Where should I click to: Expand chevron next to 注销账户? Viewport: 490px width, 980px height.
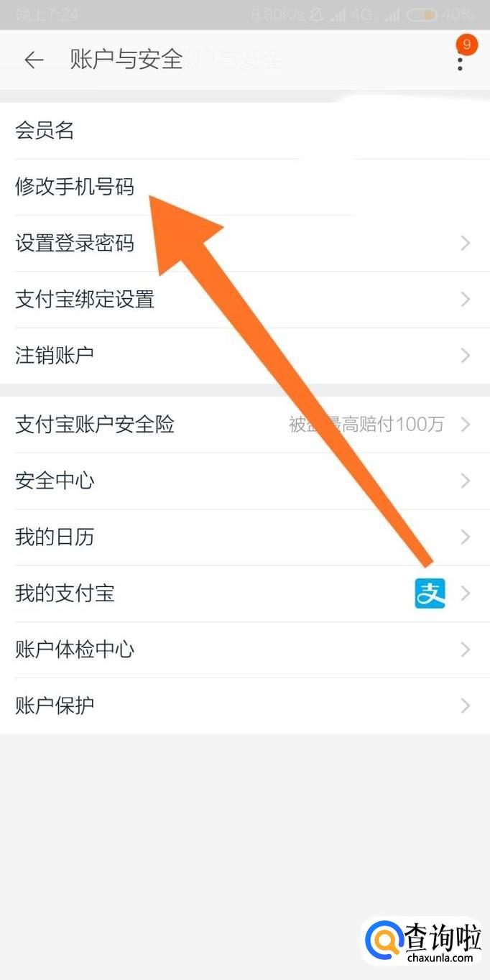465,356
